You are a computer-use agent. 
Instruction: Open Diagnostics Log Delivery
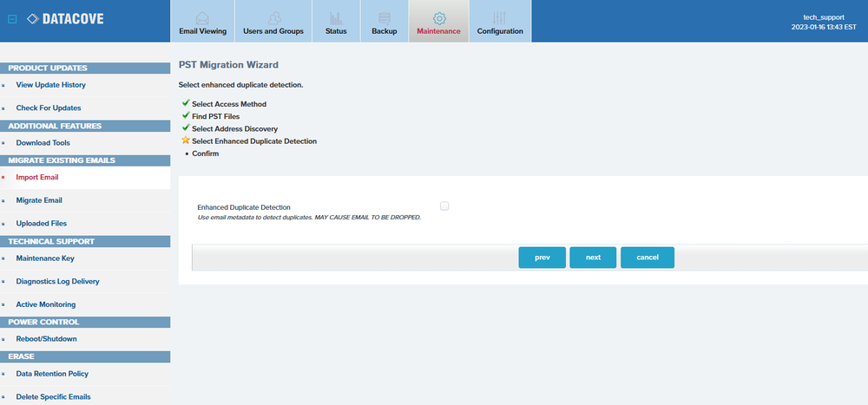click(x=57, y=281)
